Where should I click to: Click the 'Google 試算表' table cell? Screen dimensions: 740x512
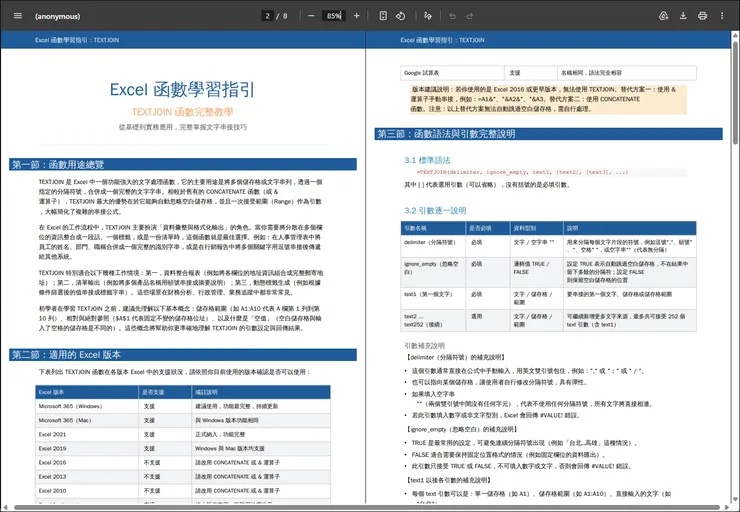pos(452,73)
